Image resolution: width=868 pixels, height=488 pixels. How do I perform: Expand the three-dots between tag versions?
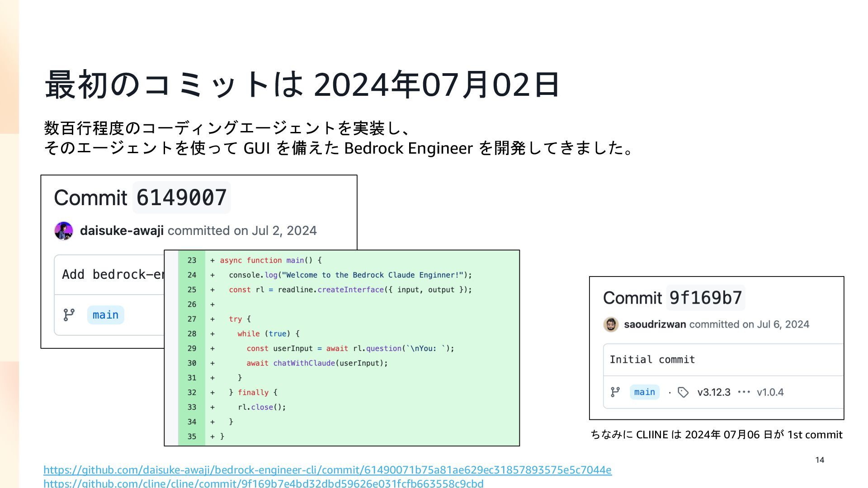(x=744, y=392)
